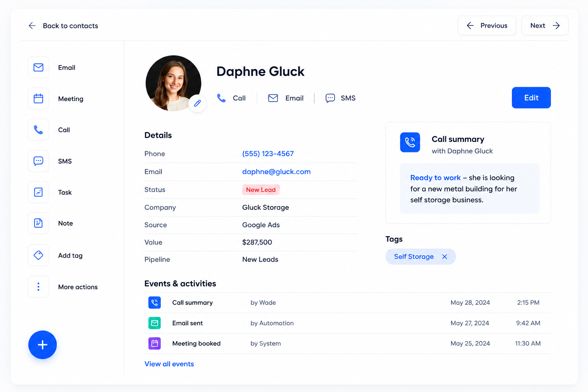This screenshot has width=588, height=392.
Task: Go to the Next contact
Action: coord(545,26)
